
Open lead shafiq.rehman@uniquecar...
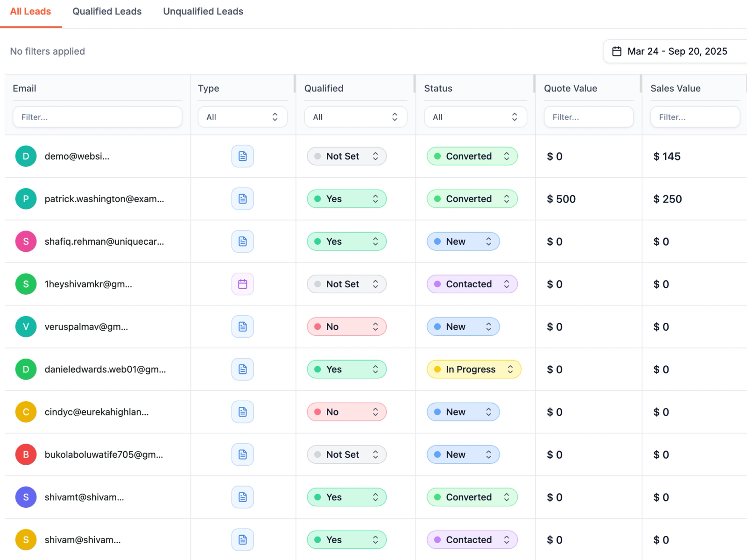click(x=104, y=241)
